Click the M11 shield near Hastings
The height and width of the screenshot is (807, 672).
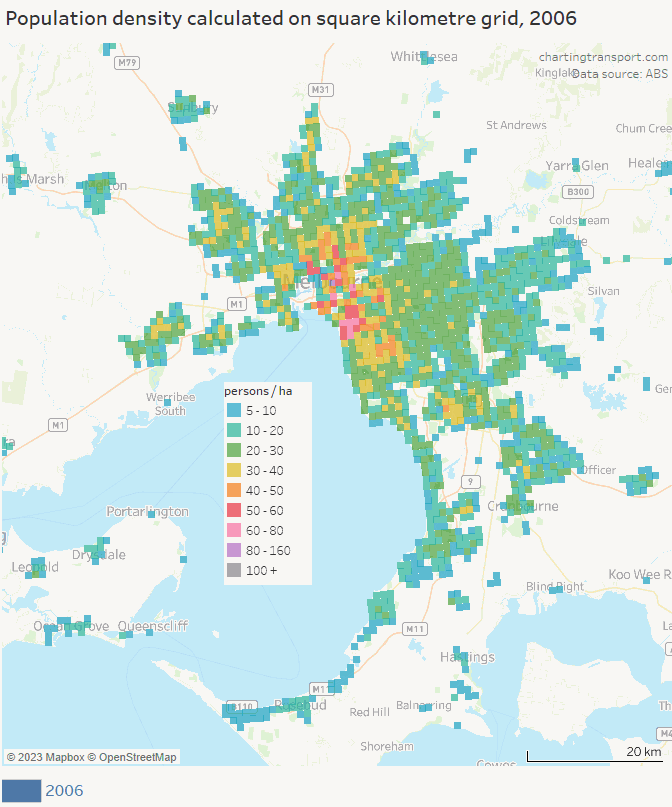click(x=416, y=628)
